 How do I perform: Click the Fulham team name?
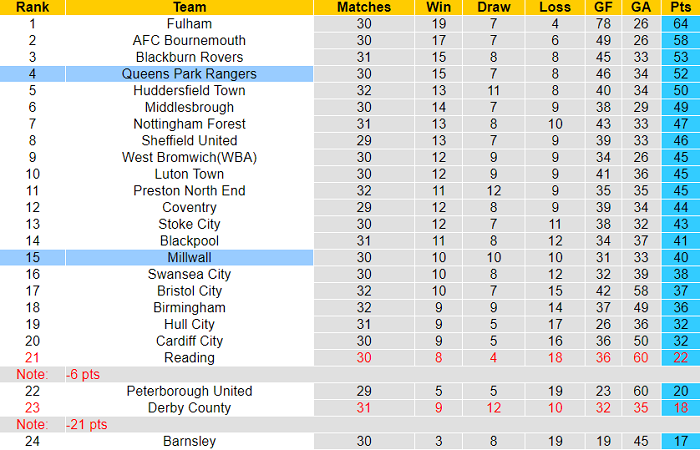(189, 23)
